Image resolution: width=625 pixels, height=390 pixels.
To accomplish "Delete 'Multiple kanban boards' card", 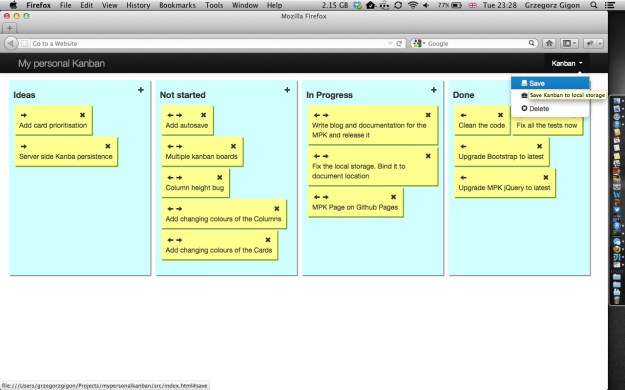I will (233, 146).
